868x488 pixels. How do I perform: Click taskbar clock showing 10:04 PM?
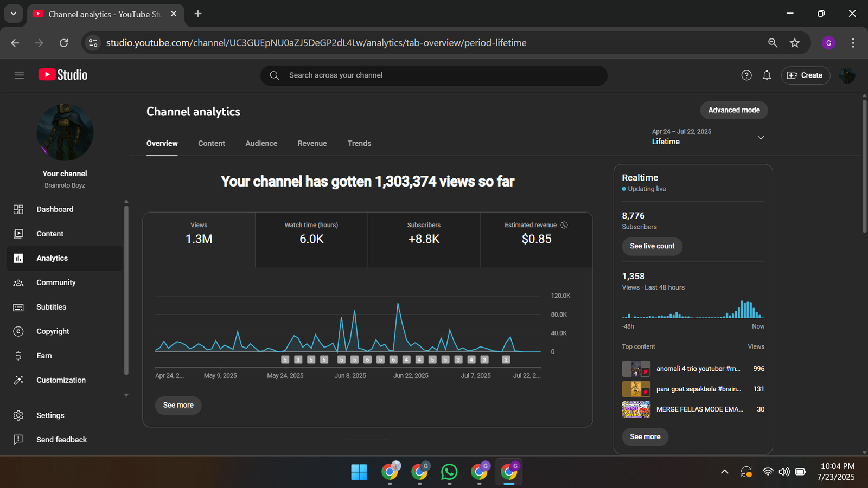click(x=837, y=472)
